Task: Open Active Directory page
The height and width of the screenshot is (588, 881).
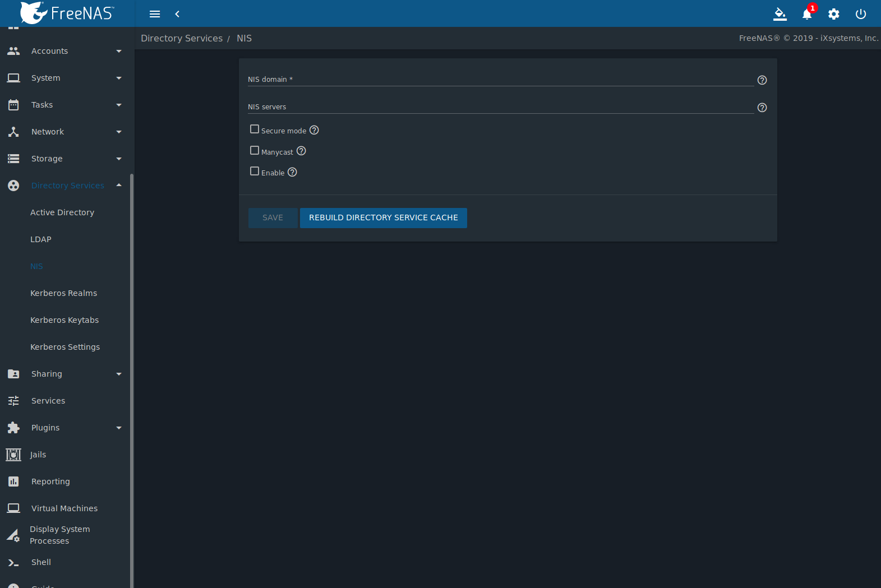Action: (62, 212)
